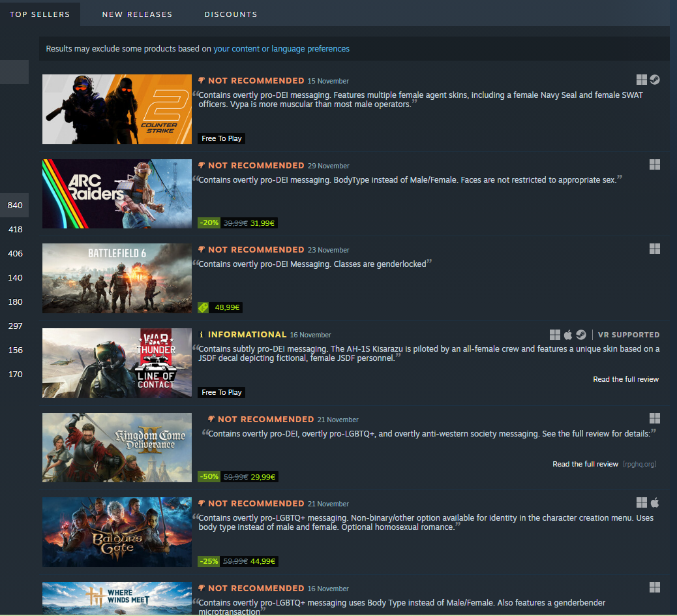The image size is (677, 616).
Task: Click the ARC Raiders 31,99€ discounted price
Action: [262, 223]
